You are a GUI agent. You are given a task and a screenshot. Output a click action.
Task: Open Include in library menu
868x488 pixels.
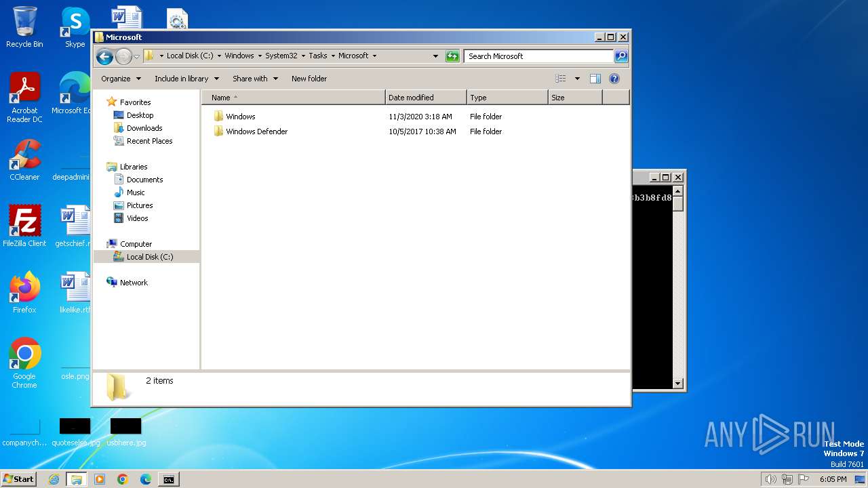[x=186, y=79]
